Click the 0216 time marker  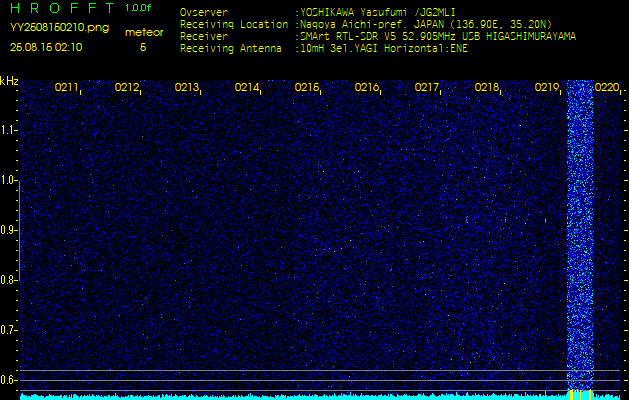click(367, 87)
